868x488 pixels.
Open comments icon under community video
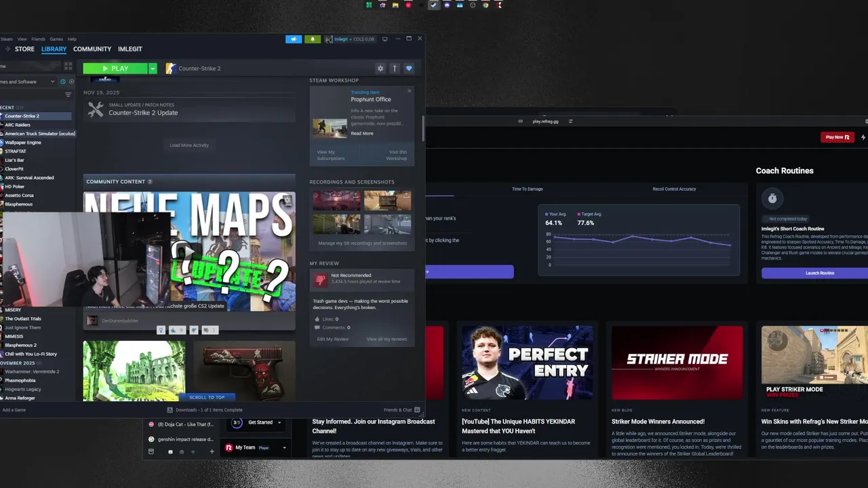pyautogui.click(x=210, y=330)
